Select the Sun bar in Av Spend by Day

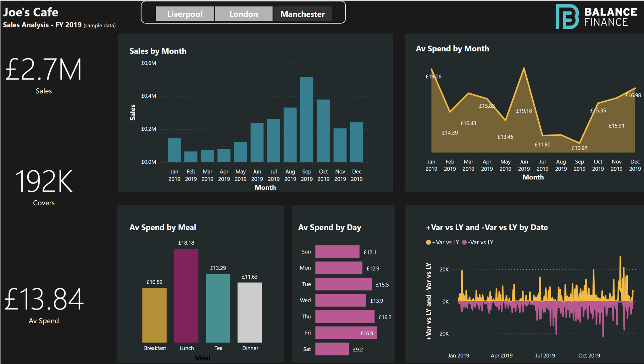[337, 252]
